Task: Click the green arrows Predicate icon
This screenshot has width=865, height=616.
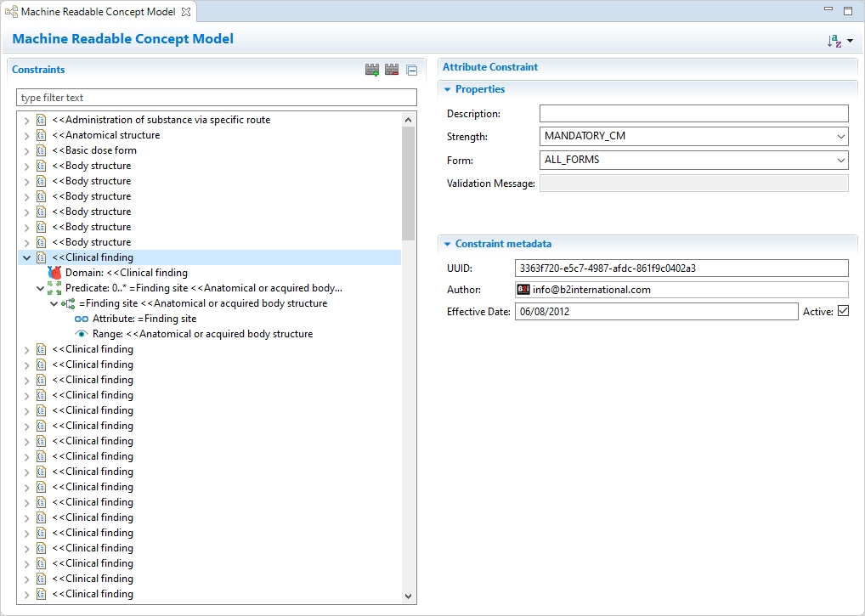Action: point(54,288)
